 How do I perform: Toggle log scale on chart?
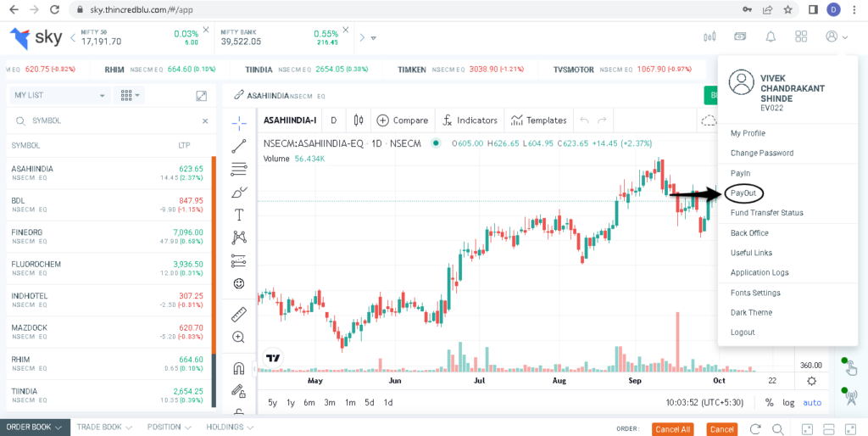click(788, 403)
